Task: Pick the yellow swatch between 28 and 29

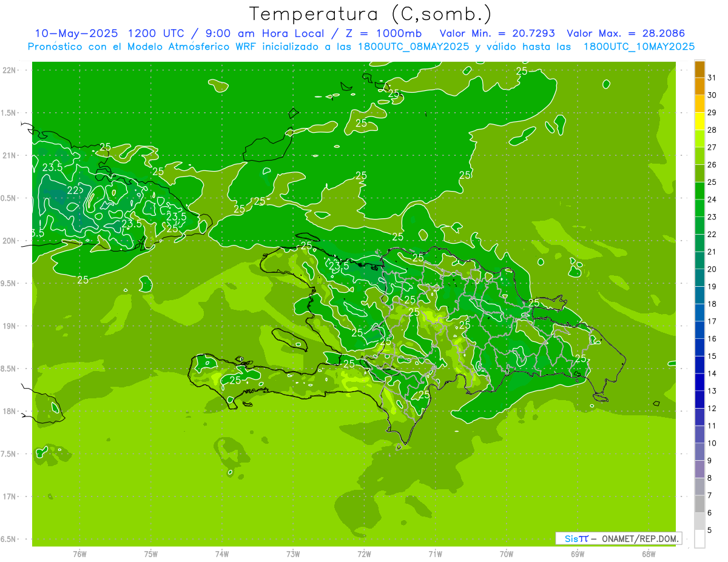Action: tap(699, 121)
